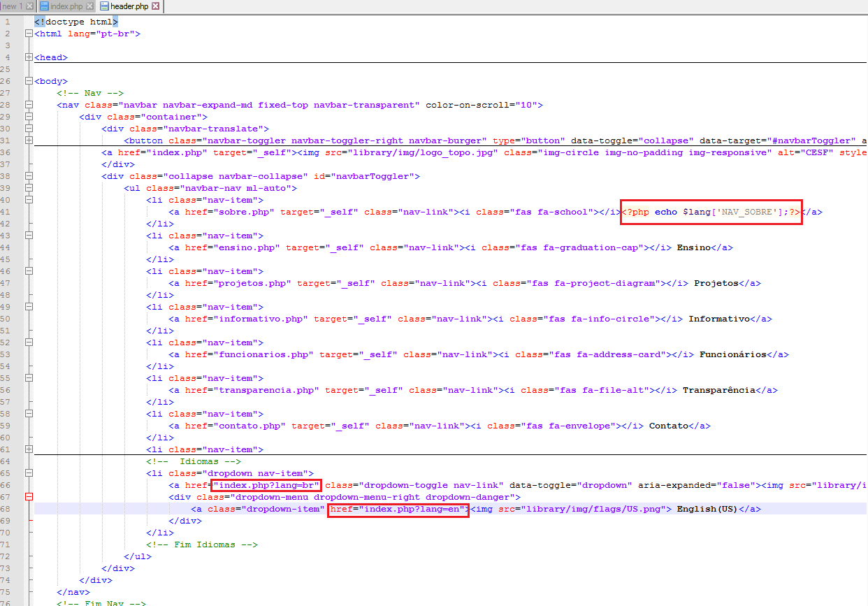This screenshot has width=868, height=606.
Task: Collapse the nav-item li at line 58
Action: coord(28,414)
